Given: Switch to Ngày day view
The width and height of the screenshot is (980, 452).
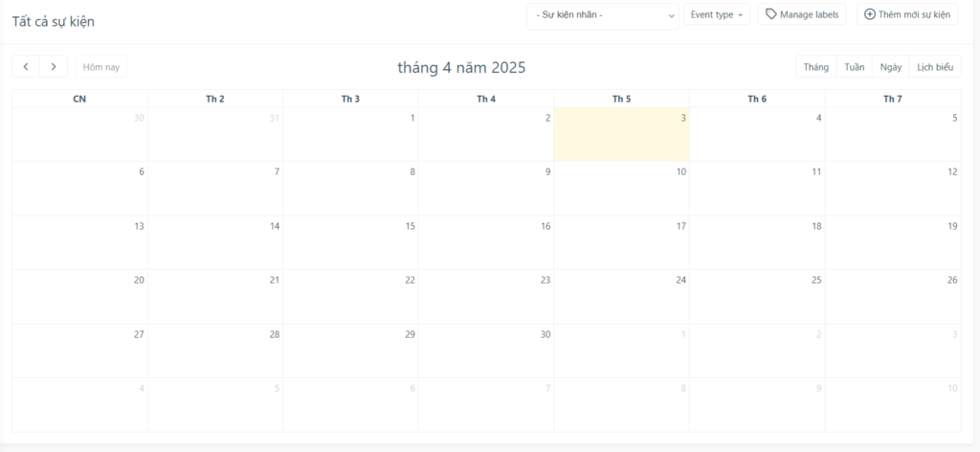Looking at the screenshot, I should [x=891, y=67].
